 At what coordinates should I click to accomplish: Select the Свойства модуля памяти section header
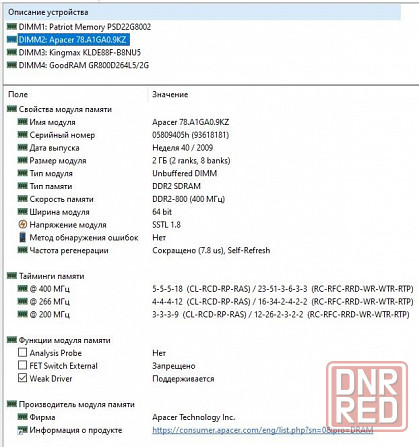(x=65, y=110)
